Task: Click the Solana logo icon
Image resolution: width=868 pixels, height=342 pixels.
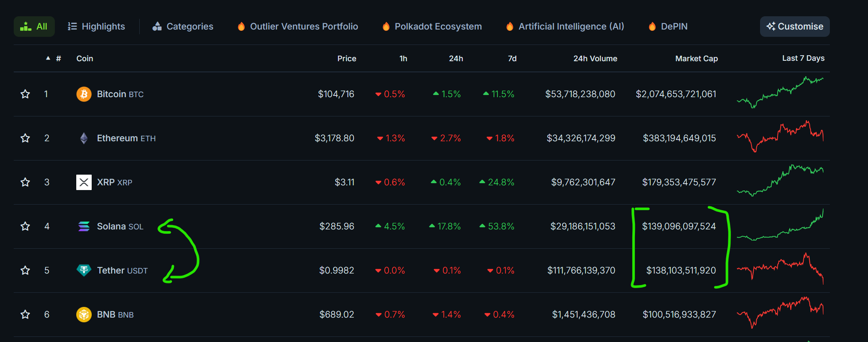Action: [84, 226]
